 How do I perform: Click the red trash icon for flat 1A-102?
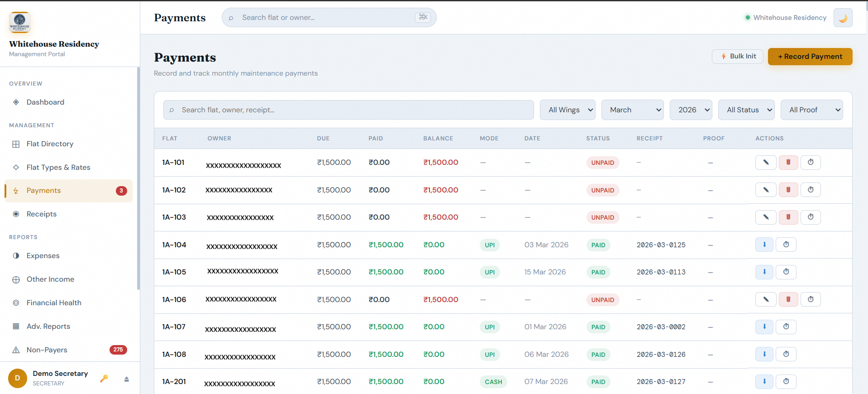[788, 190]
